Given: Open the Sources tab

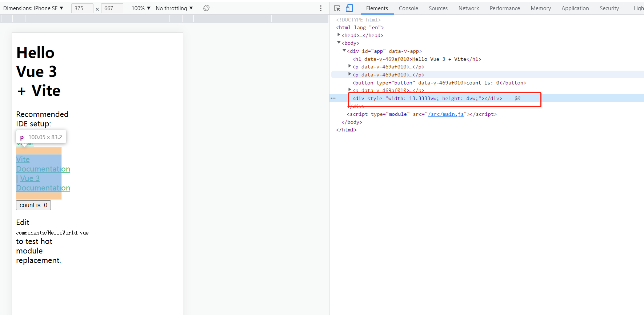Looking at the screenshot, I should pos(438,8).
